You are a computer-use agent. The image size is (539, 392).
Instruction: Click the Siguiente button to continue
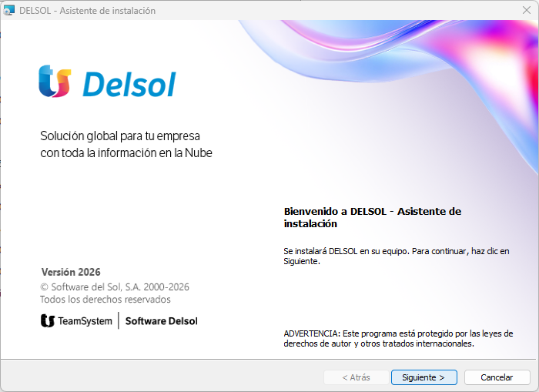tap(423, 377)
